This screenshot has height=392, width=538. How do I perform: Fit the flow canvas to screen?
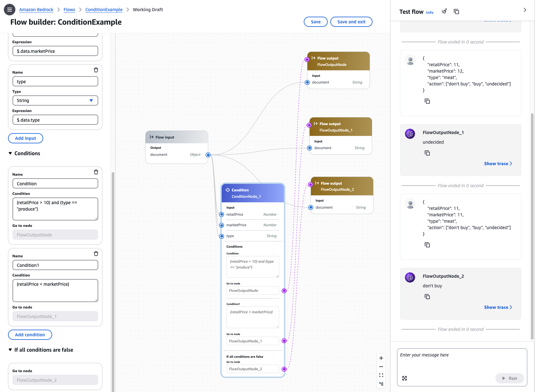click(381, 375)
